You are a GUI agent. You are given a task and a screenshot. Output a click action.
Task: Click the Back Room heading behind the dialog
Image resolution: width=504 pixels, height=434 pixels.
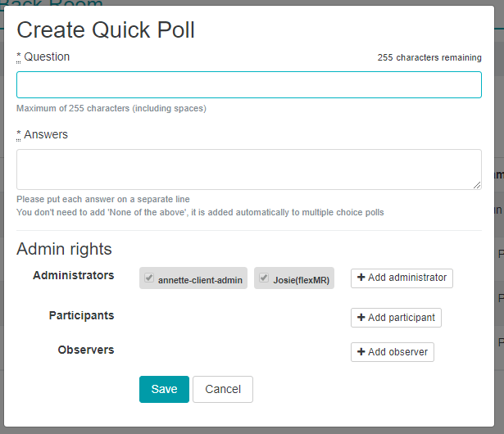click(x=52, y=3)
